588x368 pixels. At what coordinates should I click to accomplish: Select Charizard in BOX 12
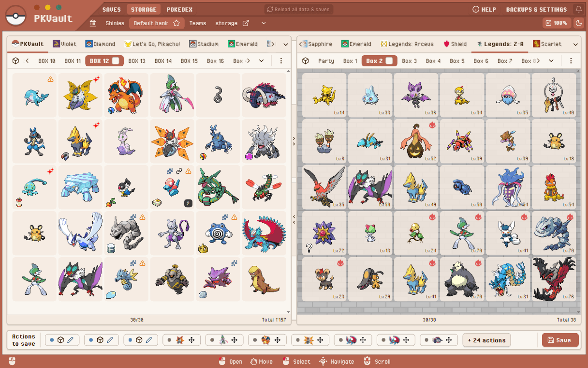point(126,95)
